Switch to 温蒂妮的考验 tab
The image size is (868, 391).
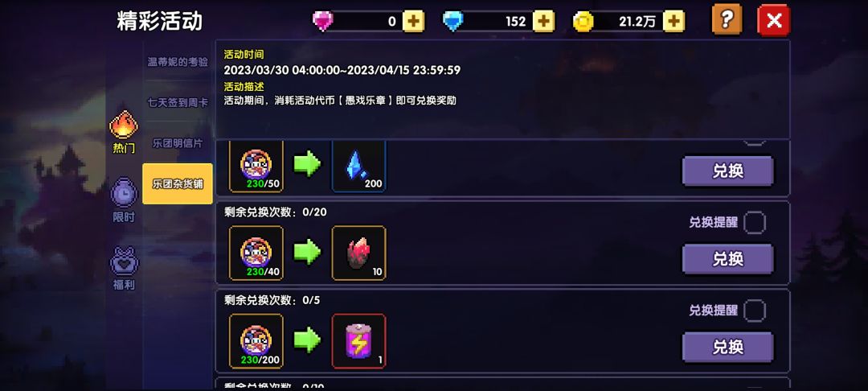pos(178,62)
